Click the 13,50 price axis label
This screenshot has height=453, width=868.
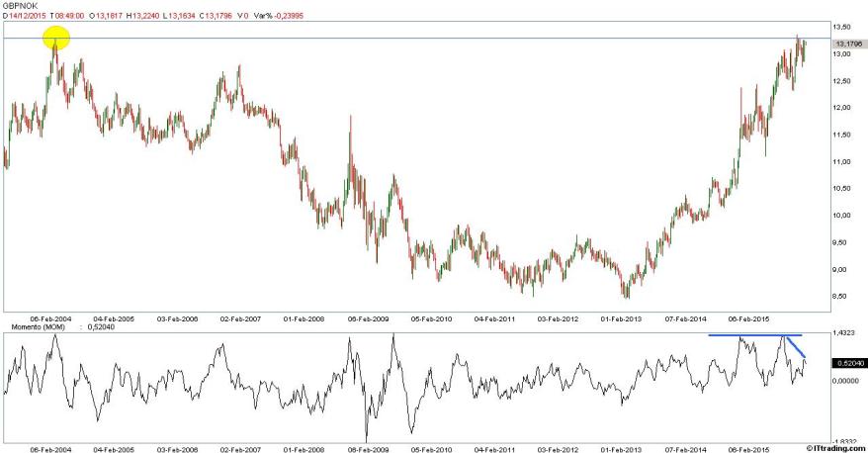[841, 27]
